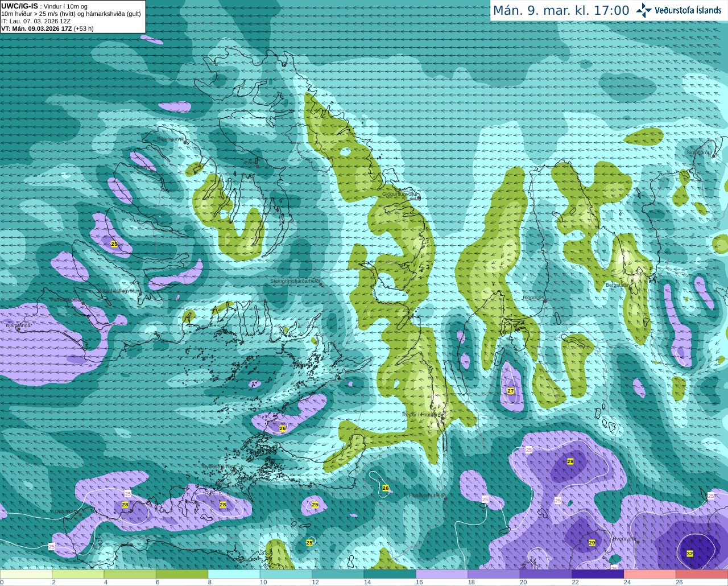Click the yellow 27 max gust marker
Screen dimensions: 728x586
click(x=511, y=391)
